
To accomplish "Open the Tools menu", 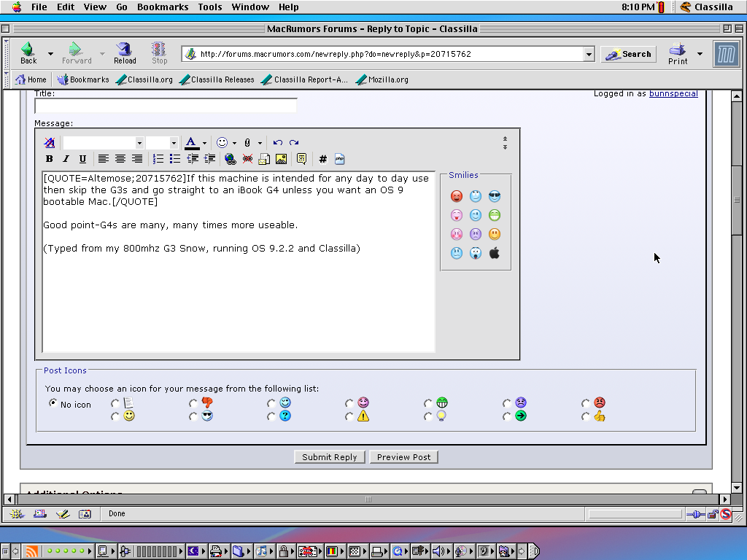I will pyautogui.click(x=210, y=7).
